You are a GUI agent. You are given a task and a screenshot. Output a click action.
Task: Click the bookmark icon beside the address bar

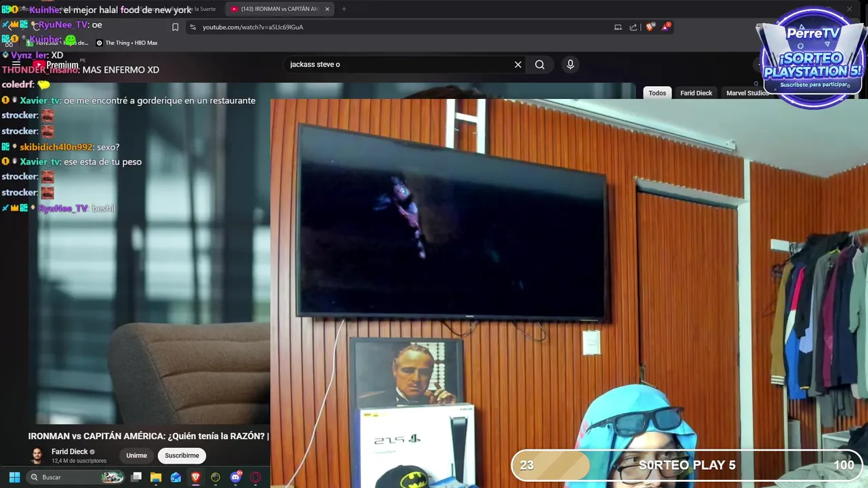tap(175, 27)
